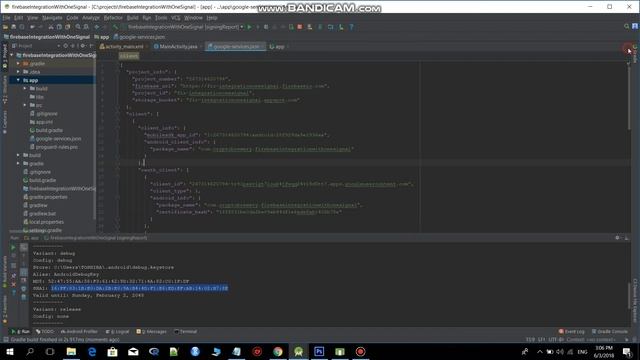Open the Navigate menu
Image resolution: width=640 pixels, height=360 pixels.
coord(52,18)
